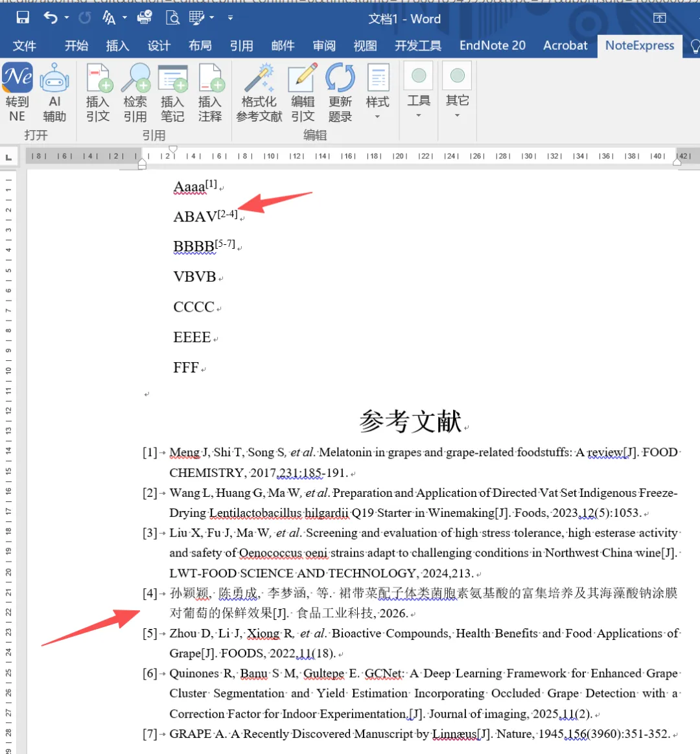Click citation [5-7] after BBBB
Screen dimensions: 700x754
point(225,244)
